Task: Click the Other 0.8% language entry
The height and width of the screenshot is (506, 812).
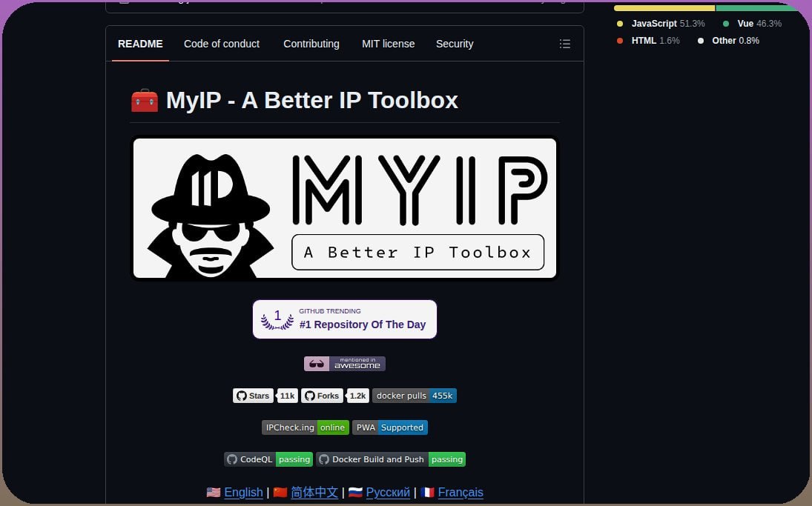Action: [729, 41]
